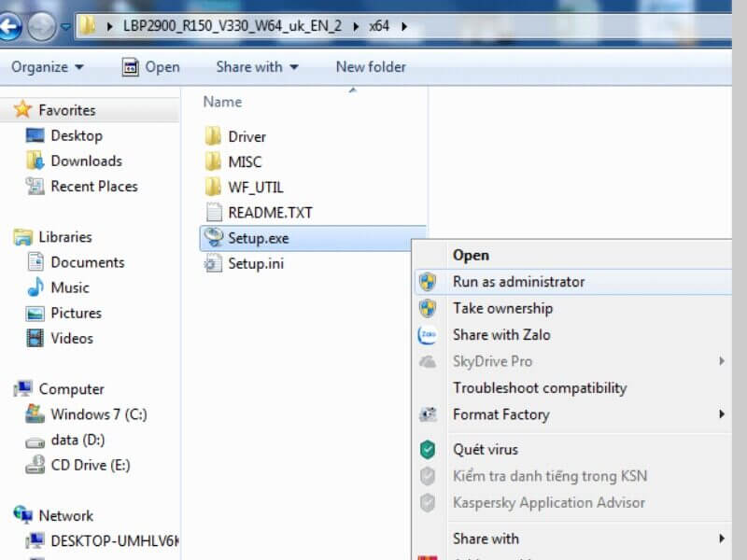The height and width of the screenshot is (560, 747).
Task: Expand the x64 breadcrumb arrow in address bar
Action: 403,26
